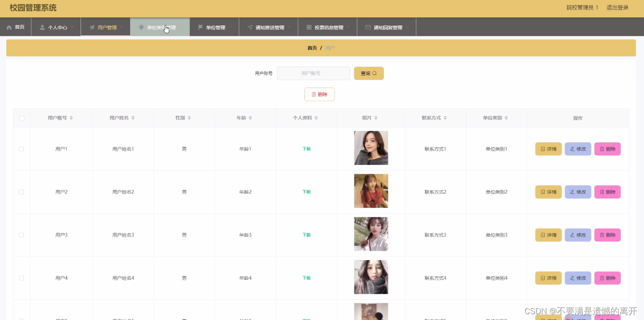The image size is (644, 320).
Task: Click the home icon beside 首页
Action: (9, 28)
